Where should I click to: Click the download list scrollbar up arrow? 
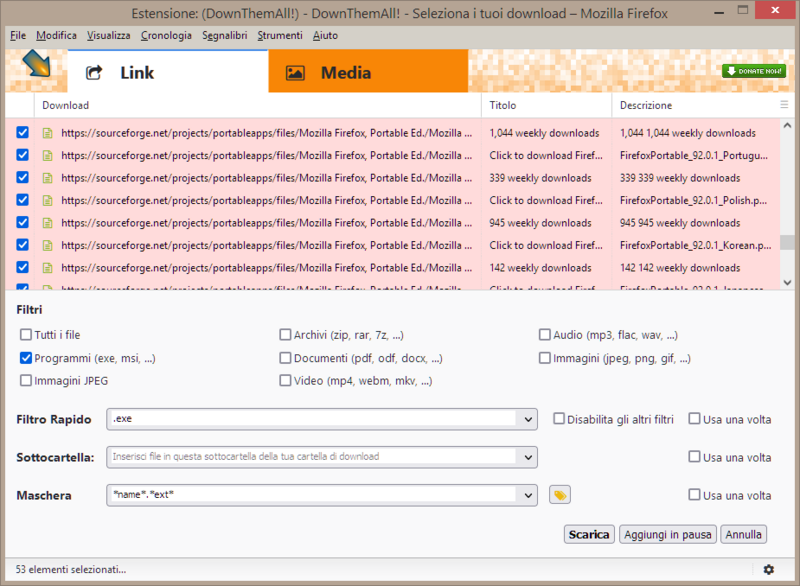787,125
